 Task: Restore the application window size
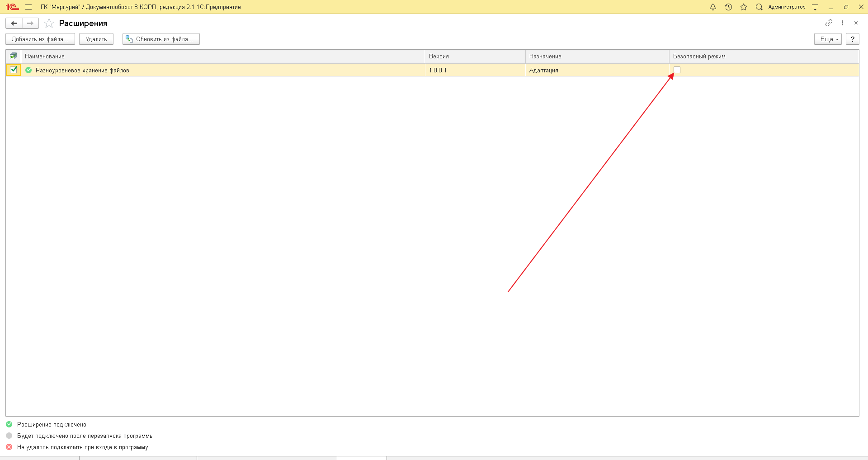(x=846, y=7)
